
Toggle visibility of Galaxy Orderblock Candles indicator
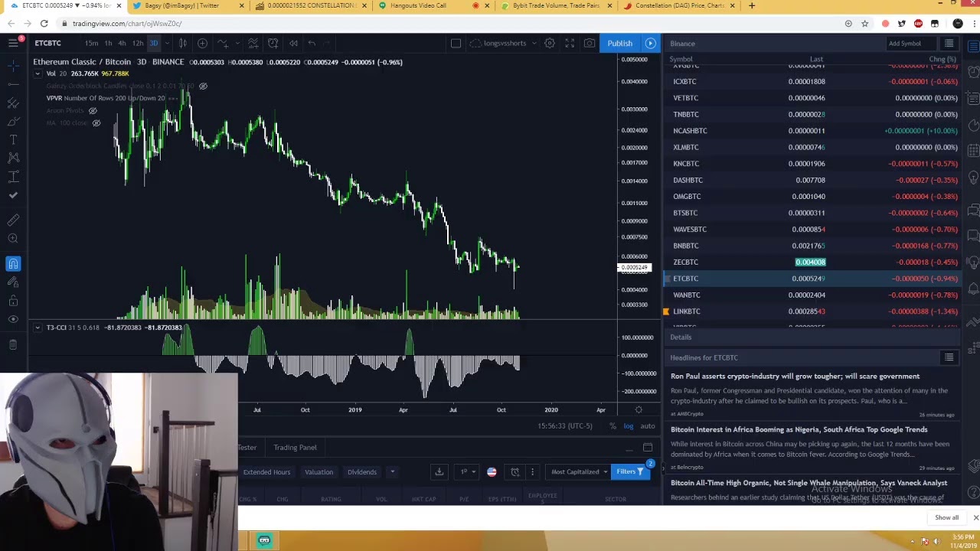(203, 86)
